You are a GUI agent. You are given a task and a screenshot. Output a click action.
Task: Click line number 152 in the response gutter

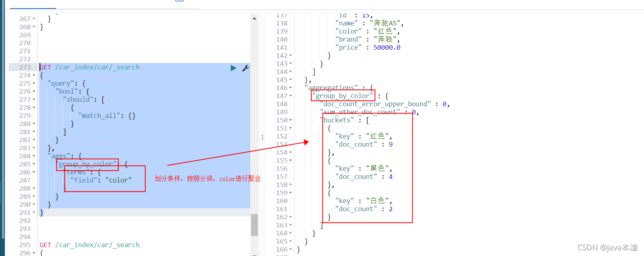[282, 136]
